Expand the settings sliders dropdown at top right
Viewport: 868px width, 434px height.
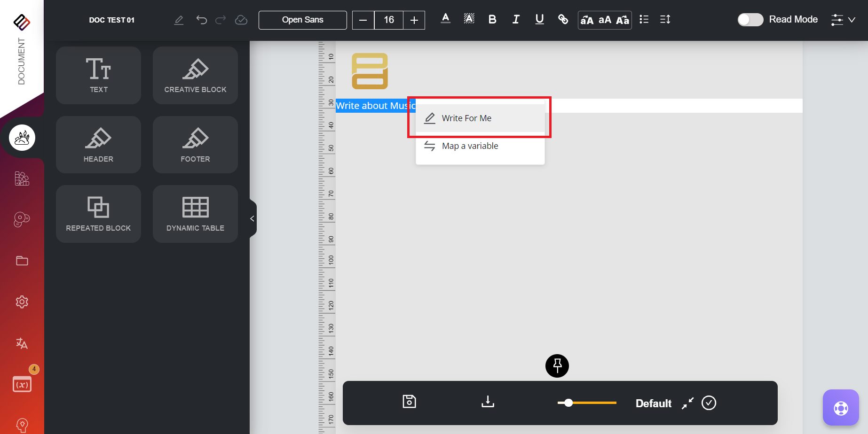(x=843, y=20)
